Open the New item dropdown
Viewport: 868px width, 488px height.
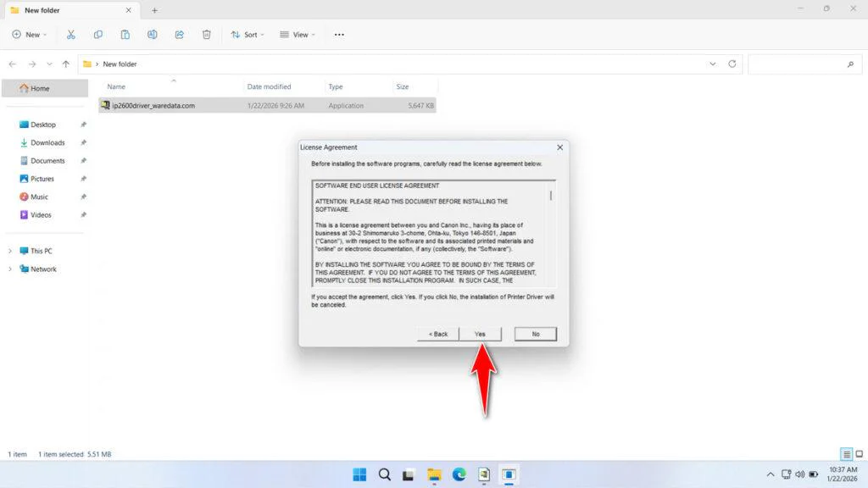coord(30,35)
